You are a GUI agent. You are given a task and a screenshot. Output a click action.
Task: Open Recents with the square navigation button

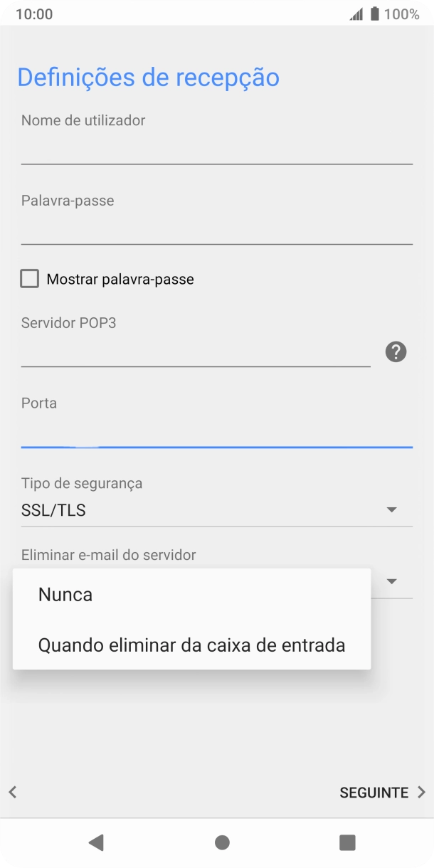coord(346,844)
